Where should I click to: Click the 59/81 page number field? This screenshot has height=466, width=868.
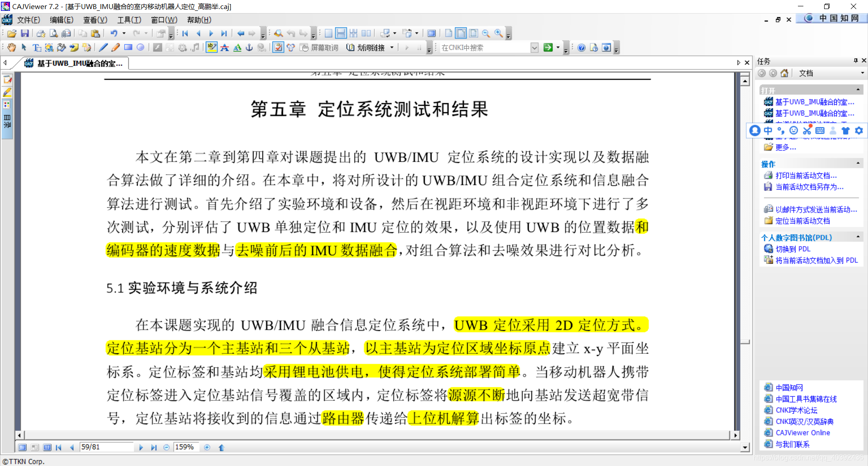pyautogui.click(x=106, y=447)
